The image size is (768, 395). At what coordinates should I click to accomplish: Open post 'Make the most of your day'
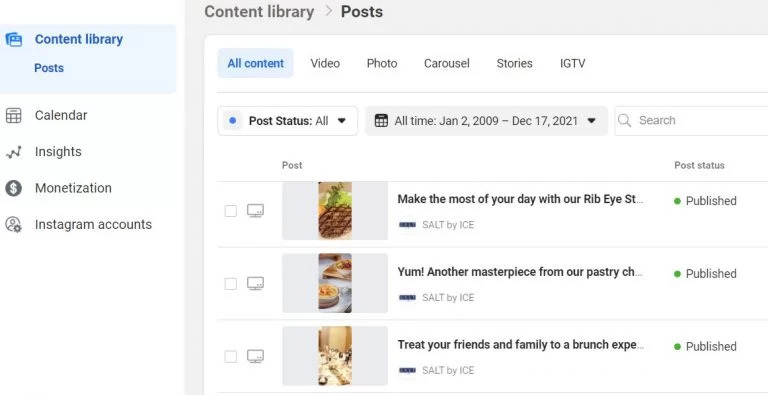520,199
